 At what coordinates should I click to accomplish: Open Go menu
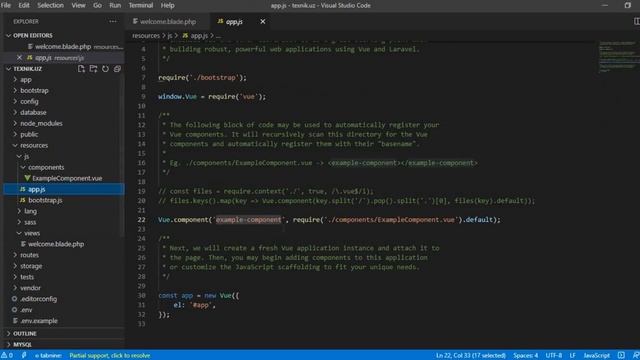[x=97, y=5]
